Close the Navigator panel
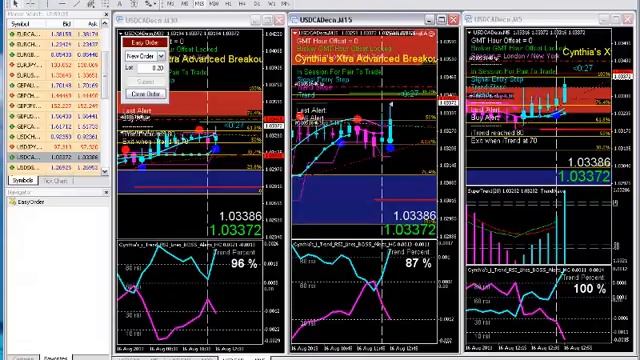This screenshot has width=640, height=360. [x=106, y=192]
